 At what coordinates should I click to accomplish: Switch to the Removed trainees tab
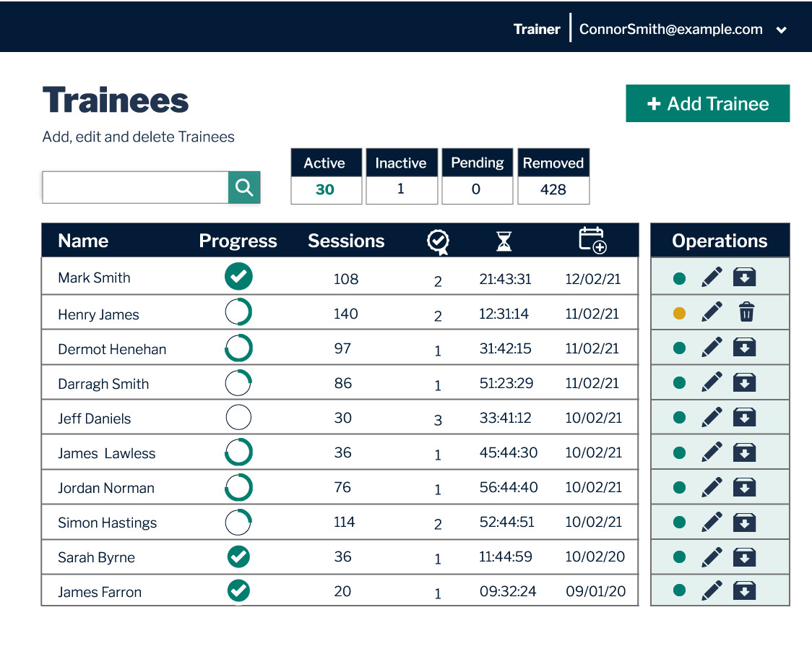click(553, 176)
